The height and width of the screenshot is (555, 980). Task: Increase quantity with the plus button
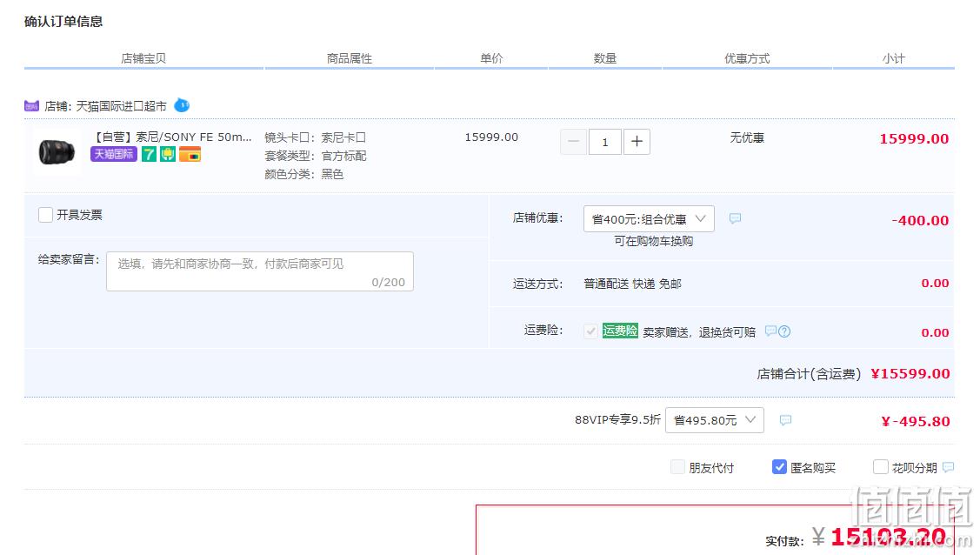pos(637,142)
